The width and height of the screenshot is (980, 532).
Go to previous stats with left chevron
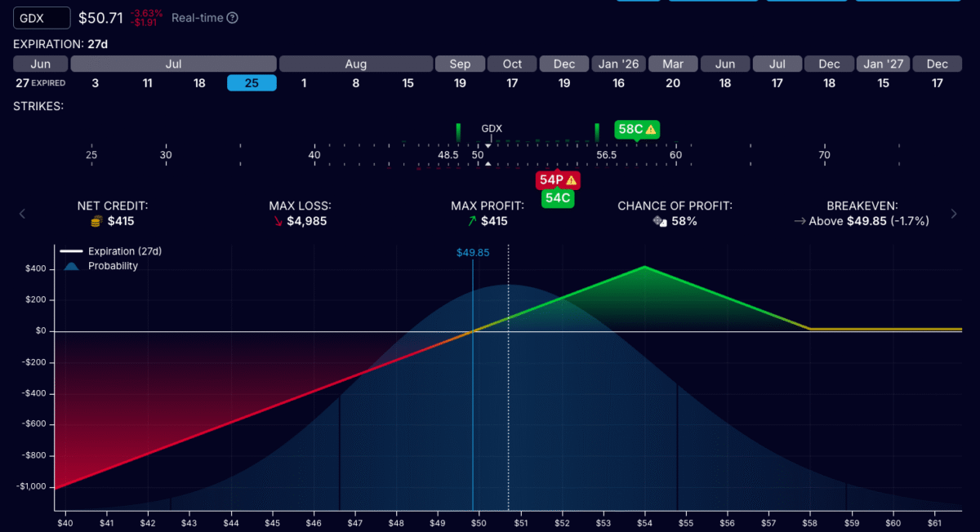[22, 214]
